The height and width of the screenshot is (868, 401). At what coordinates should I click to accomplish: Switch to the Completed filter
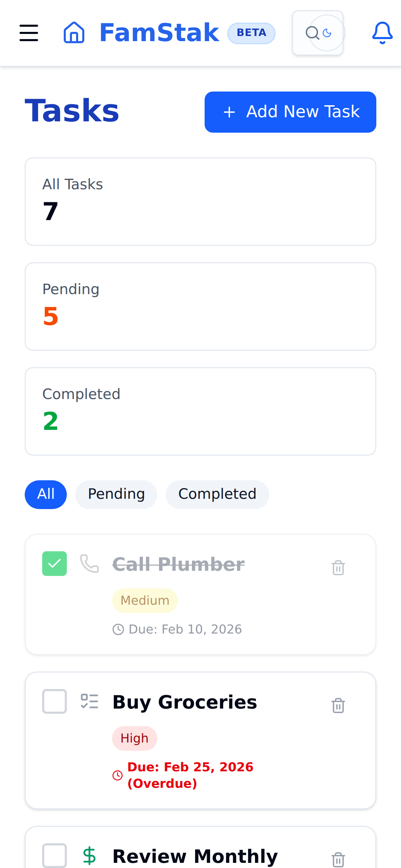point(217,494)
